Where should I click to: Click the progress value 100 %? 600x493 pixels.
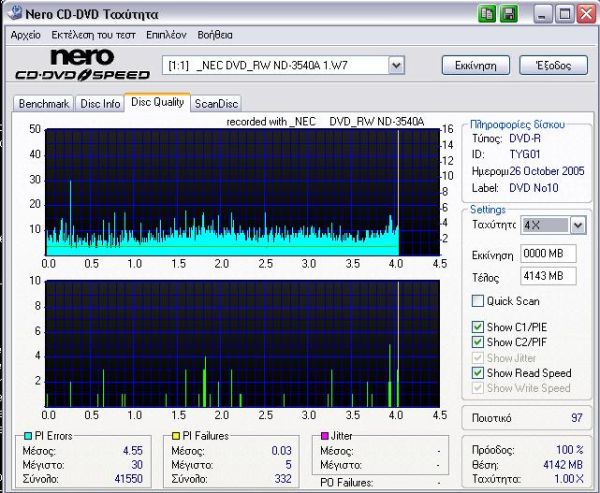(x=570, y=449)
